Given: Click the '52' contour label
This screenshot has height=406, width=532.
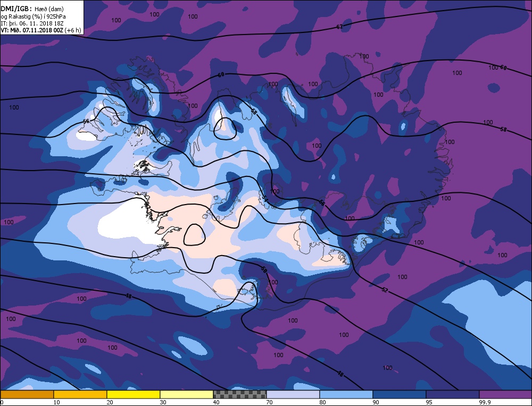Looking at the screenshot, I should pos(385,290).
